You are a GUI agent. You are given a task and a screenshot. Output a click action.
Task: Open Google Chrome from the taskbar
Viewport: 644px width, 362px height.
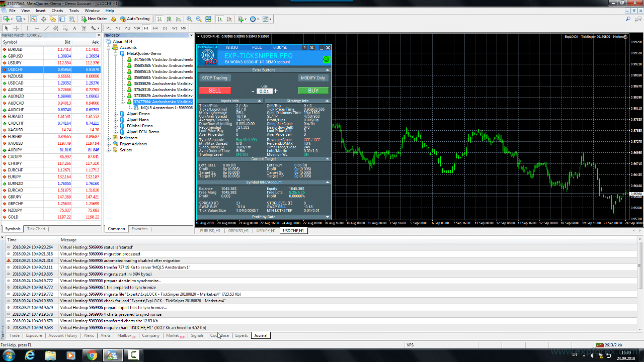tap(92, 355)
